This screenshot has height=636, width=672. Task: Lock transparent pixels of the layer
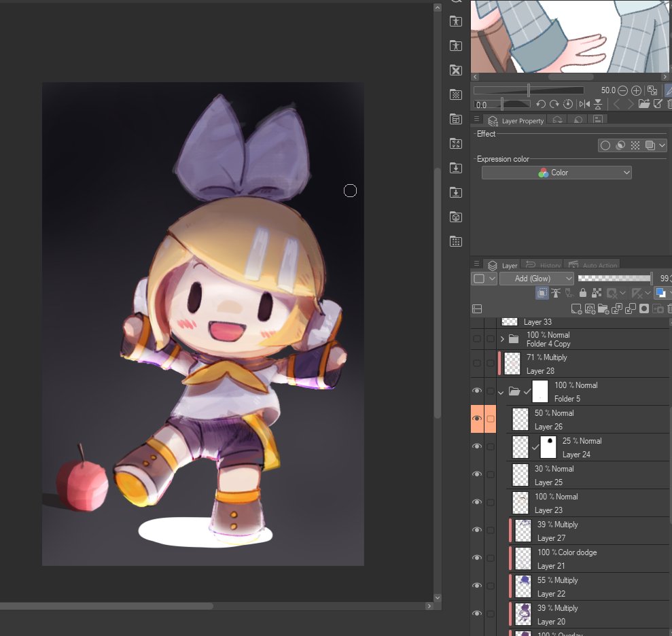597,293
